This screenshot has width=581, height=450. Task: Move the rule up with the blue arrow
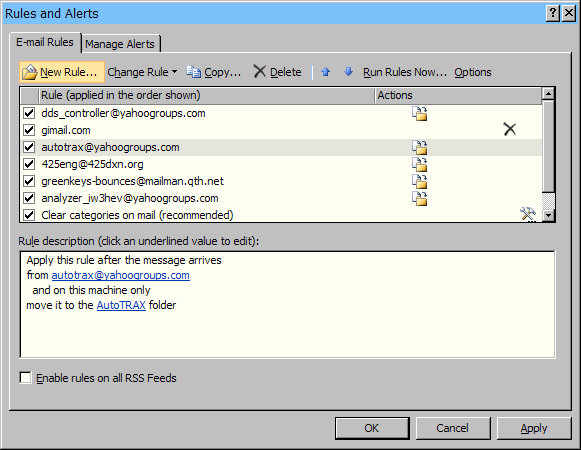pyautogui.click(x=326, y=72)
